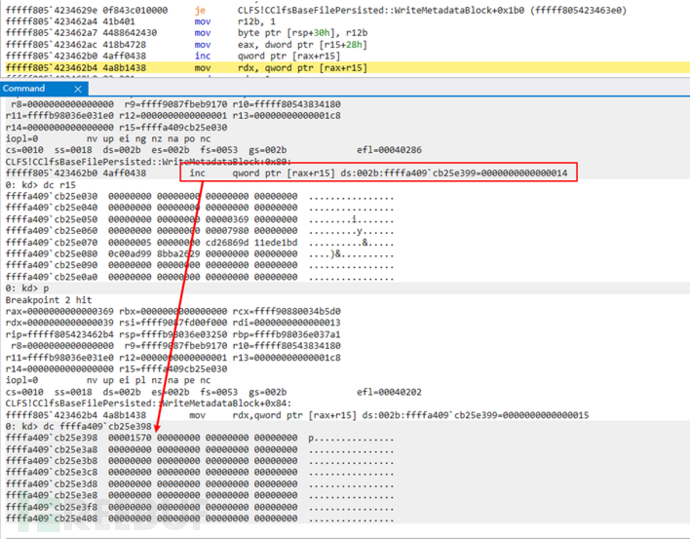
Task: Click the mov eax, dword ptr [r15+28h] line
Action: click(x=281, y=44)
